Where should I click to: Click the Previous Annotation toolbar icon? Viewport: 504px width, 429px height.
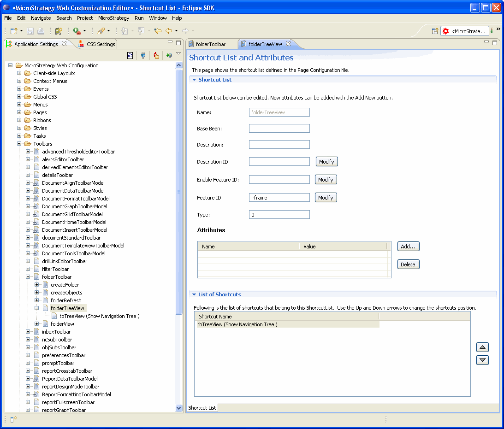tap(141, 31)
